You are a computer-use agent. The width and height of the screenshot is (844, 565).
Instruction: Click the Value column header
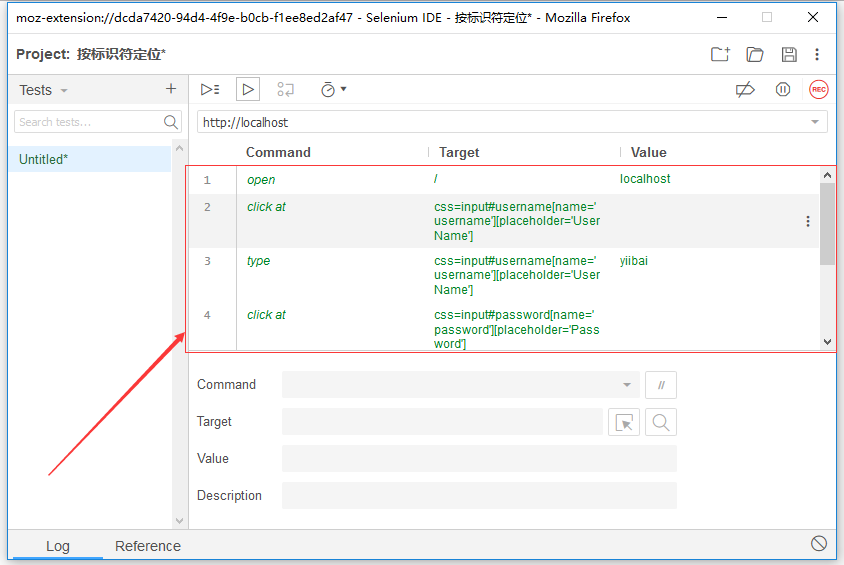click(649, 152)
